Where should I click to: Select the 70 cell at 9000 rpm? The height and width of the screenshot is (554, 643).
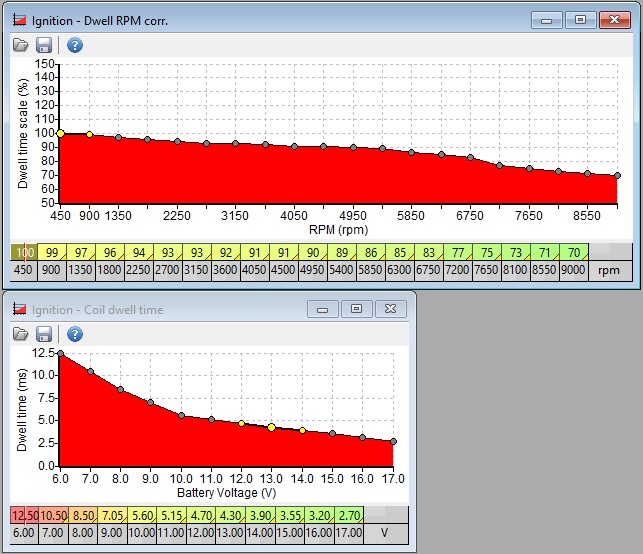(573, 252)
